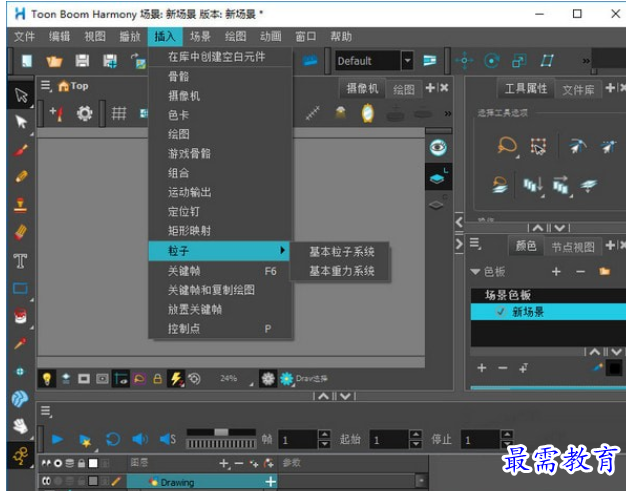The width and height of the screenshot is (626, 491).
Task: Select 定位钉 in Insert menu
Action: tap(184, 211)
